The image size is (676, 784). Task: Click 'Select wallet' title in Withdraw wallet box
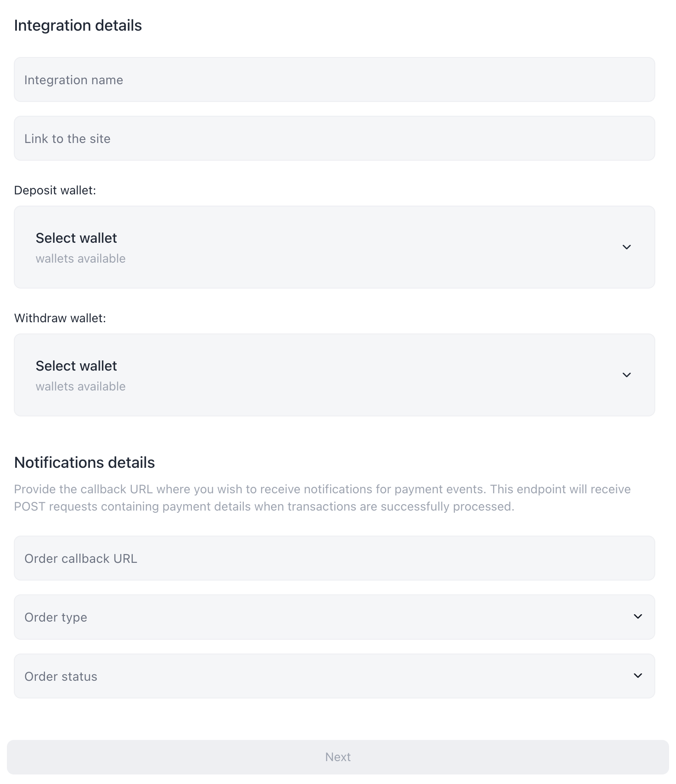coord(76,366)
